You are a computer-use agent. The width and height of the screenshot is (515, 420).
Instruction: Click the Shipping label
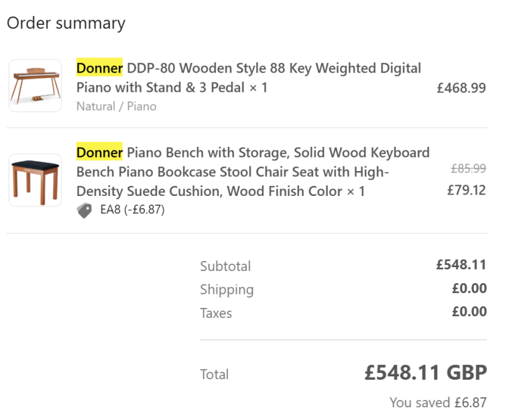[x=227, y=290]
